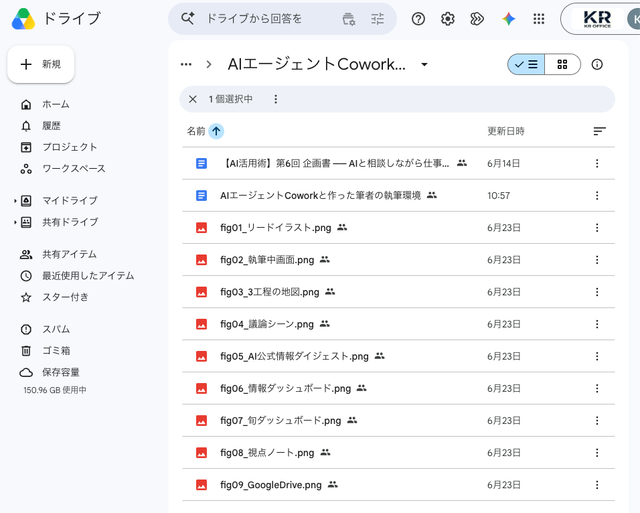640x513 pixels.
Task: Open the Help question mark icon
Action: coord(418,19)
